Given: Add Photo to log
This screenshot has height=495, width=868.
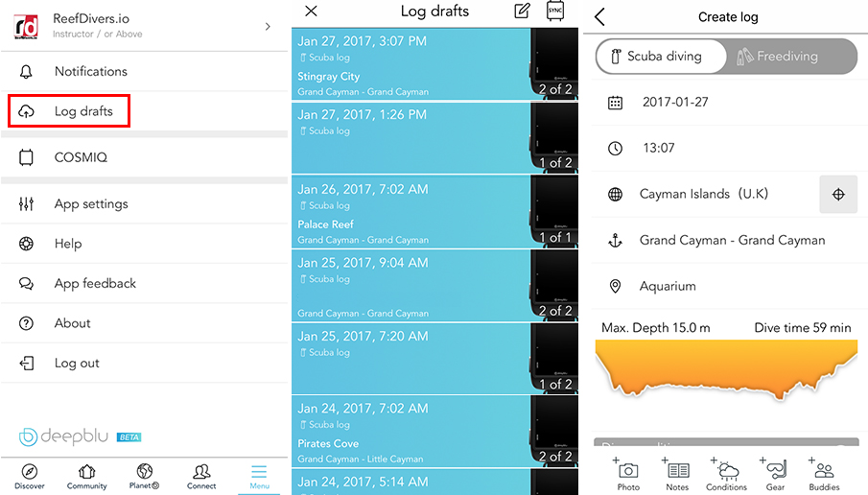Looking at the screenshot, I should pos(628,475).
